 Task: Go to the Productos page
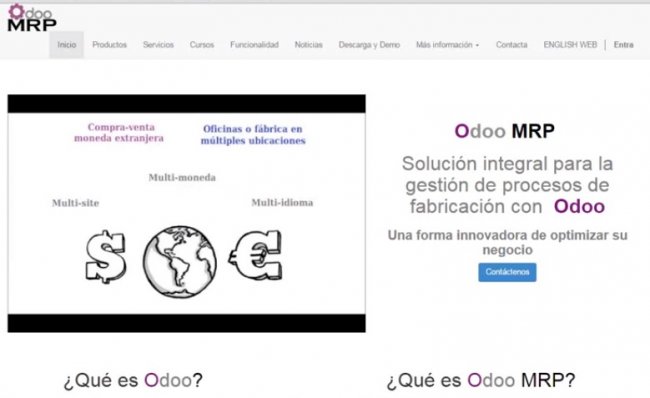pos(109,45)
